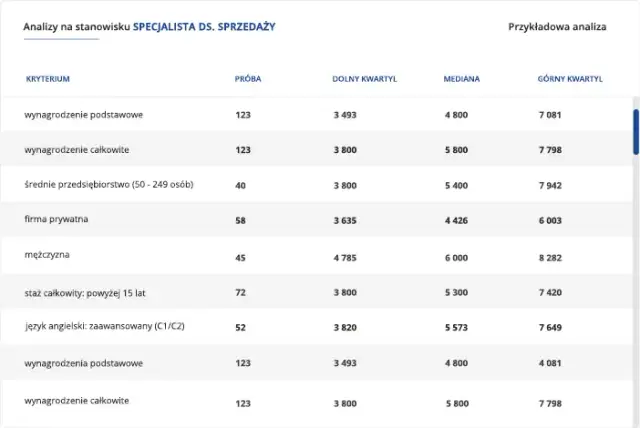Viewport: 640px width, 428px height.
Task: Open the Przykładowa analiza link
Action: [x=557, y=27]
